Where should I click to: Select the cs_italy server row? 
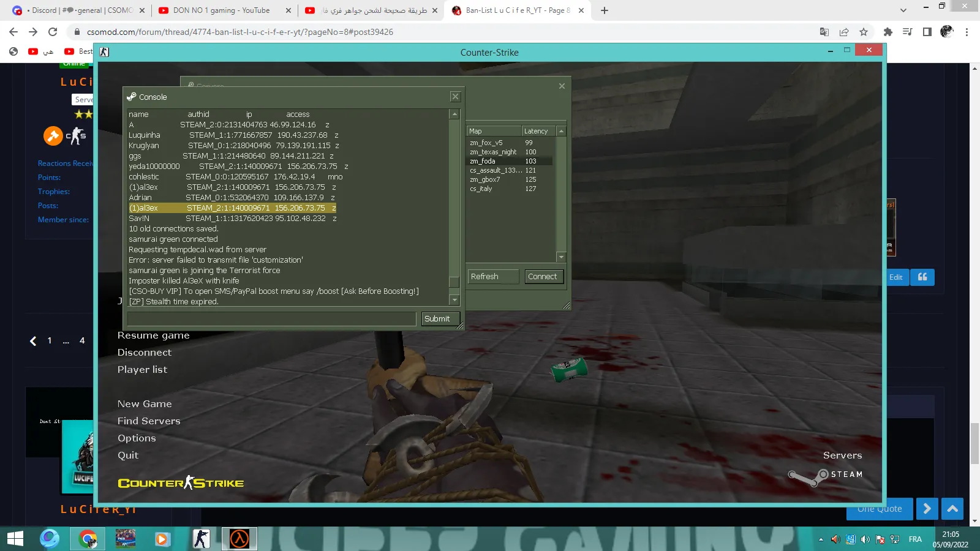click(510, 189)
